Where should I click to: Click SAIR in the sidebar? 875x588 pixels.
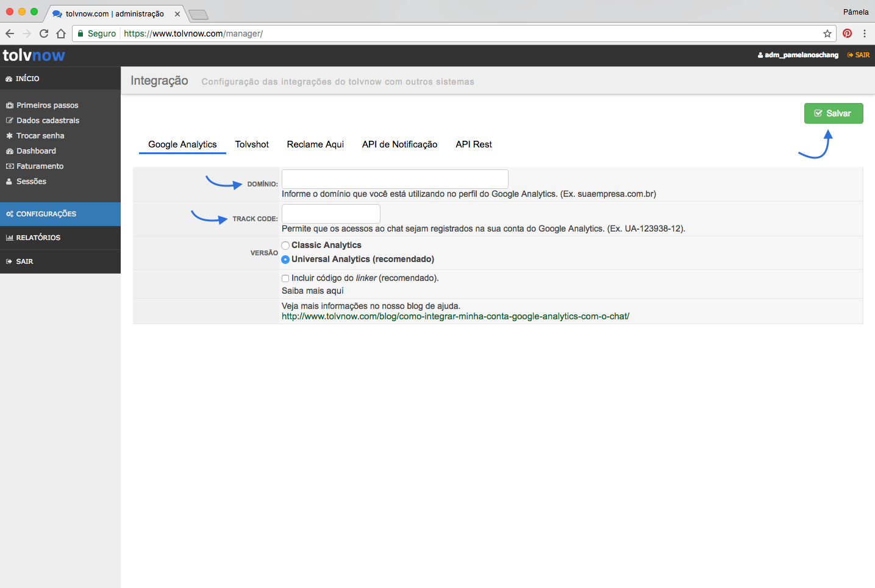[60, 261]
